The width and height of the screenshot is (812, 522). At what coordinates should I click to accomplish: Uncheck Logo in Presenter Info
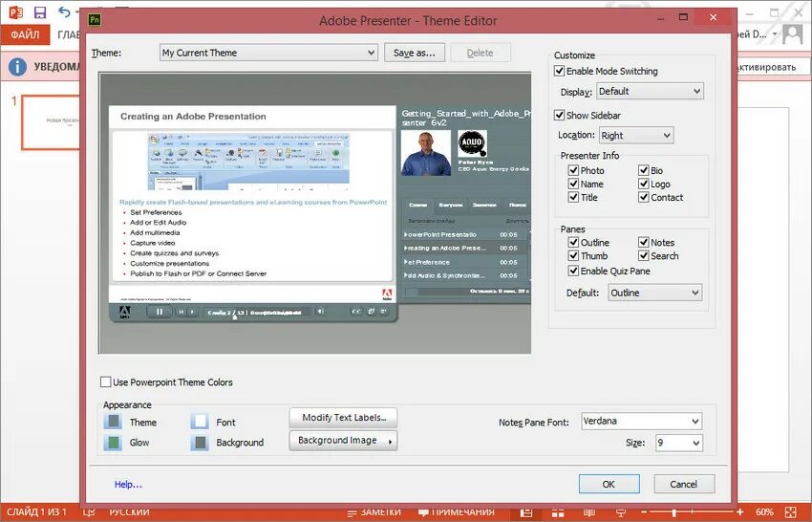644,184
